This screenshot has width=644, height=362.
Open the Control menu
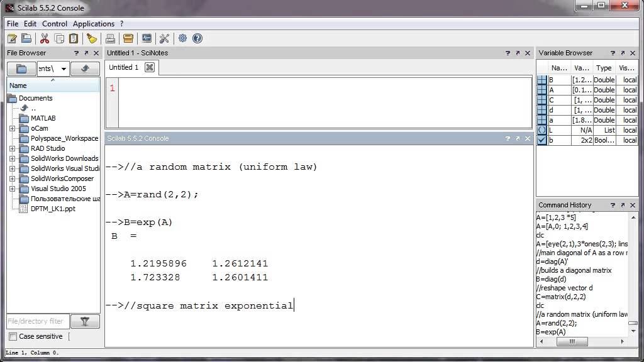55,24
